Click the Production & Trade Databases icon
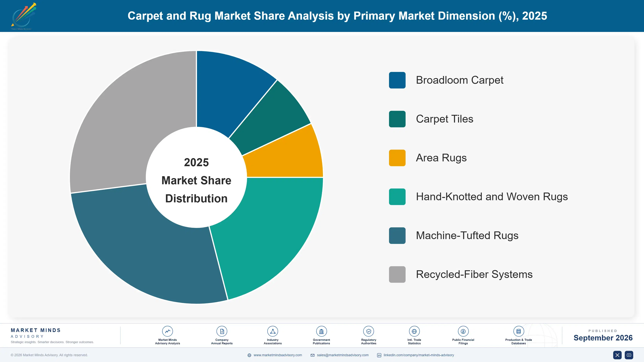 [518, 331]
